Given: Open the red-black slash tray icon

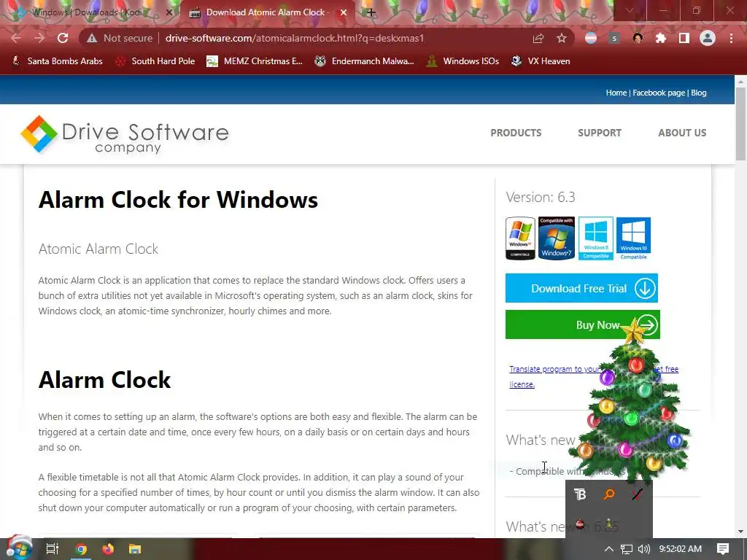Looking at the screenshot, I should (x=638, y=494).
